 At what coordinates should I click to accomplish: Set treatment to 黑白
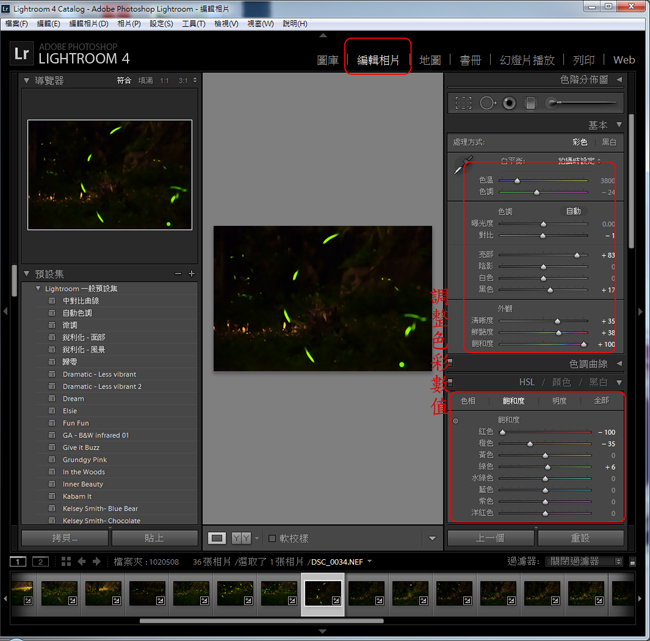609,142
